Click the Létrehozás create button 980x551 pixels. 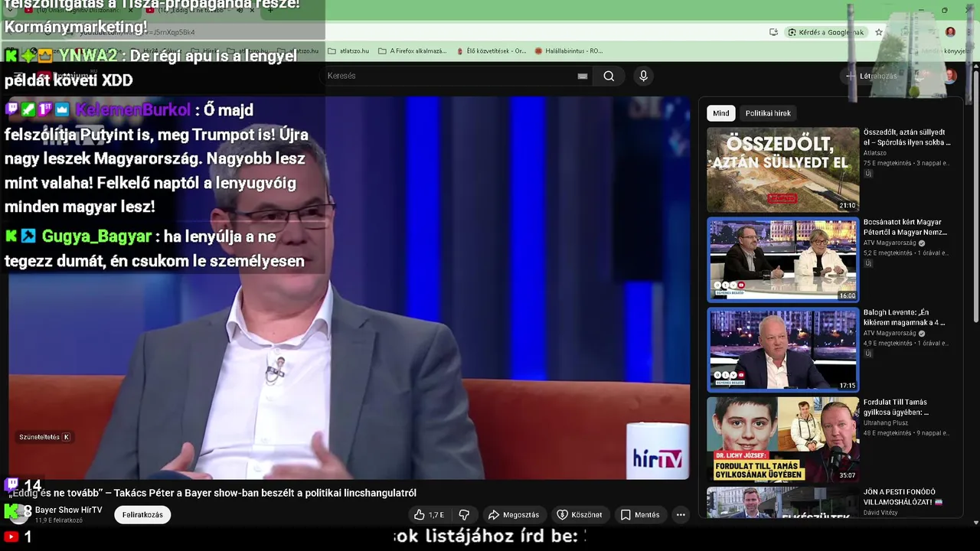coord(871,76)
